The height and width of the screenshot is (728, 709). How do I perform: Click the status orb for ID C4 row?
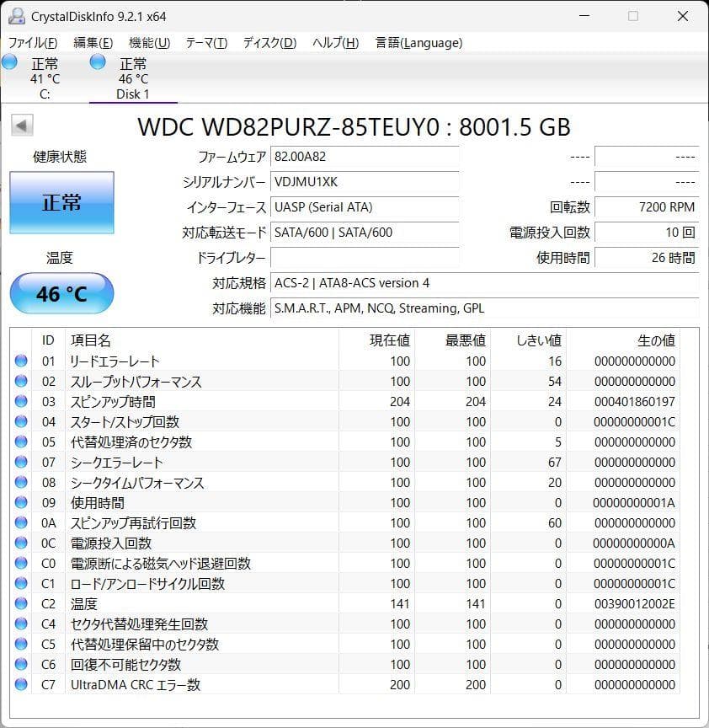21,623
